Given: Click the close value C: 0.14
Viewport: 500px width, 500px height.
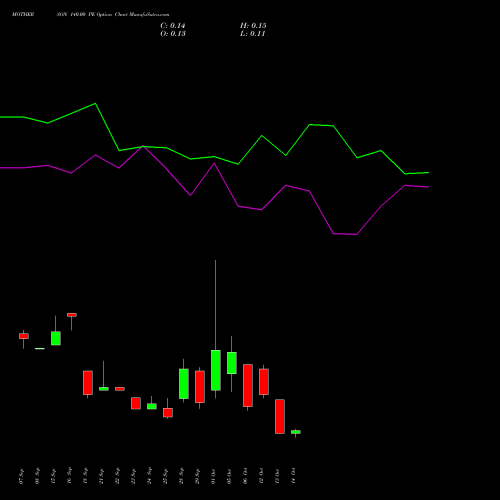Looking at the screenshot, I should click(x=173, y=26).
